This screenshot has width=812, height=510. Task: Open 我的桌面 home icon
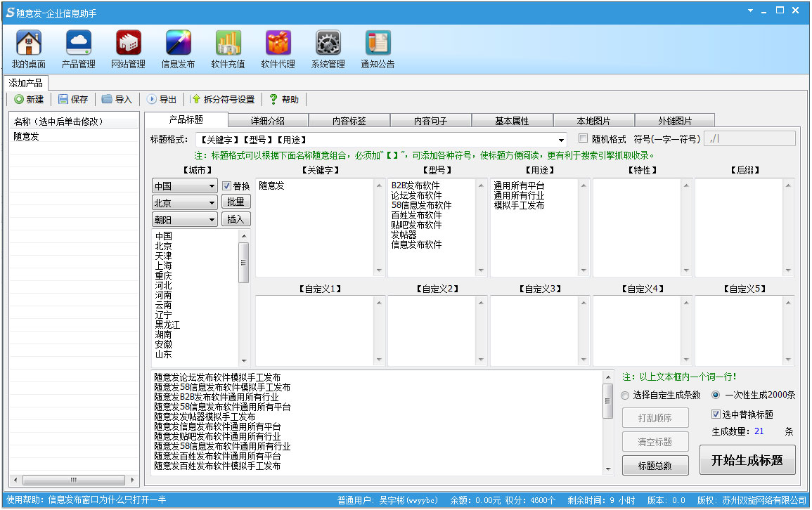pos(28,44)
